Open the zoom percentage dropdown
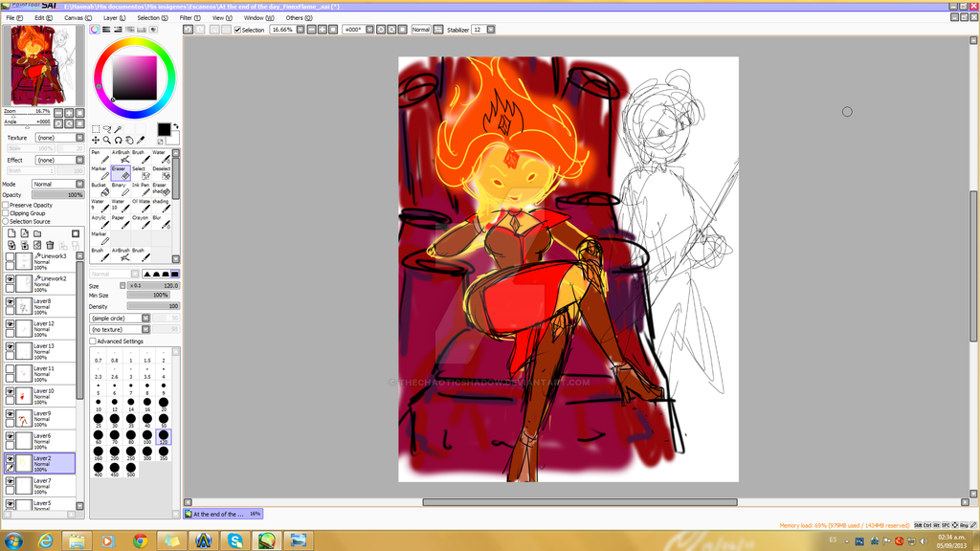Viewport: 980px width, 551px height. coord(300,30)
